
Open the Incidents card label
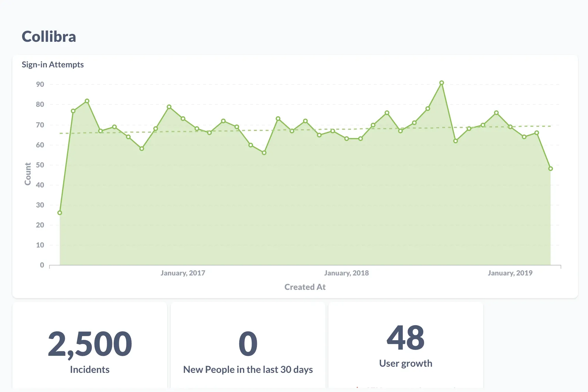(90, 370)
